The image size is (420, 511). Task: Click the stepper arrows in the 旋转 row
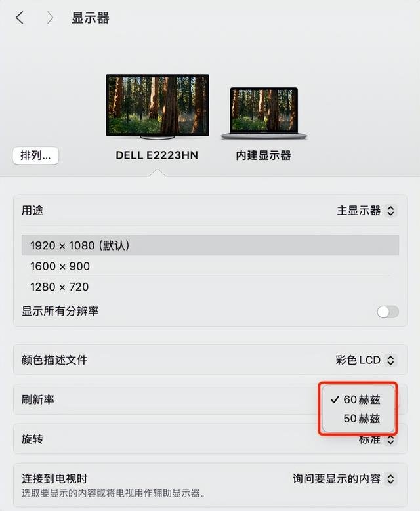point(390,440)
